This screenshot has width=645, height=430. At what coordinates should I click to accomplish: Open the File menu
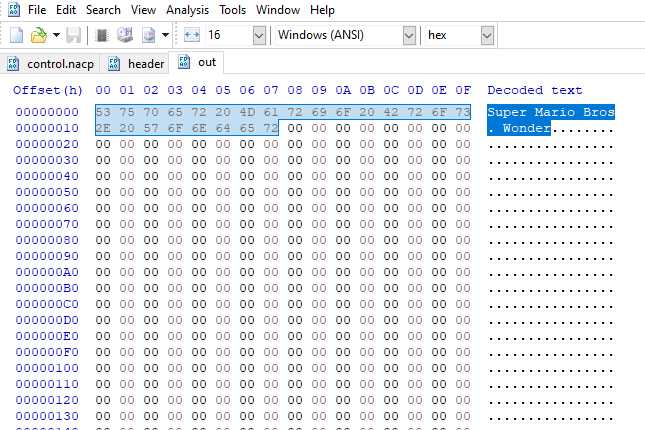(37, 10)
